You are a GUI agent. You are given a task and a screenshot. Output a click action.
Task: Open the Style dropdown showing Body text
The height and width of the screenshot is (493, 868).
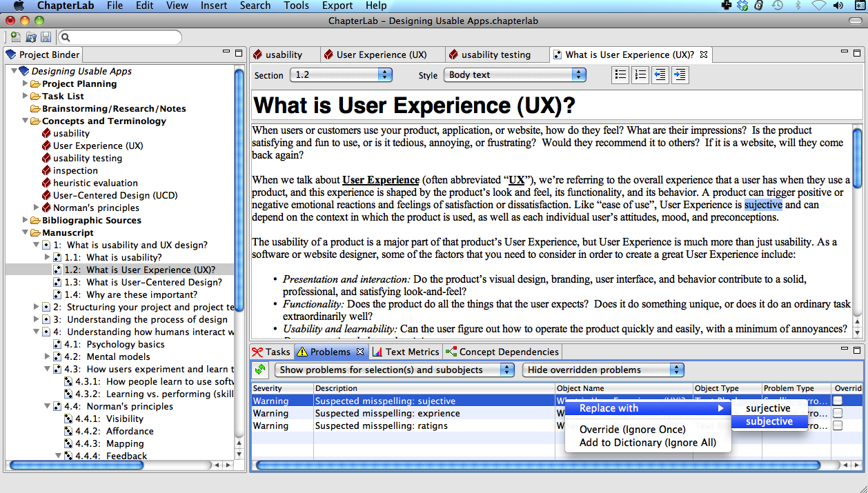point(515,75)
